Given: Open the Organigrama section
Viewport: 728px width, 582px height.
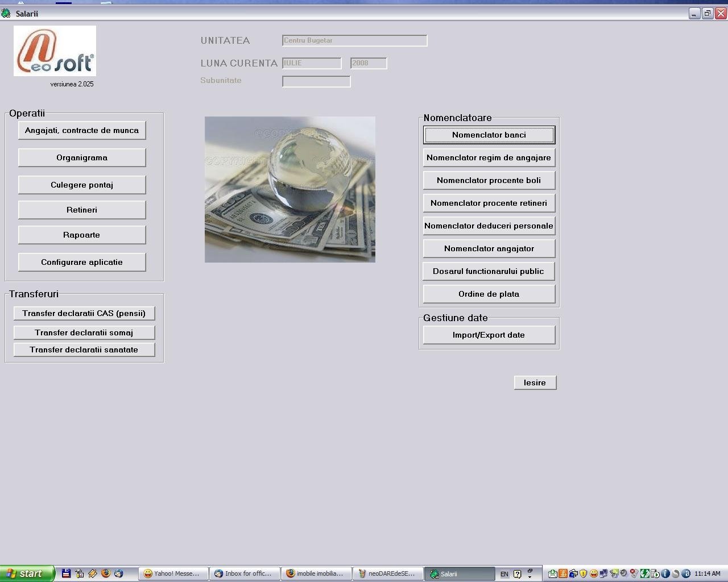Looking at the screenshot, I should (x=82, y=157).
